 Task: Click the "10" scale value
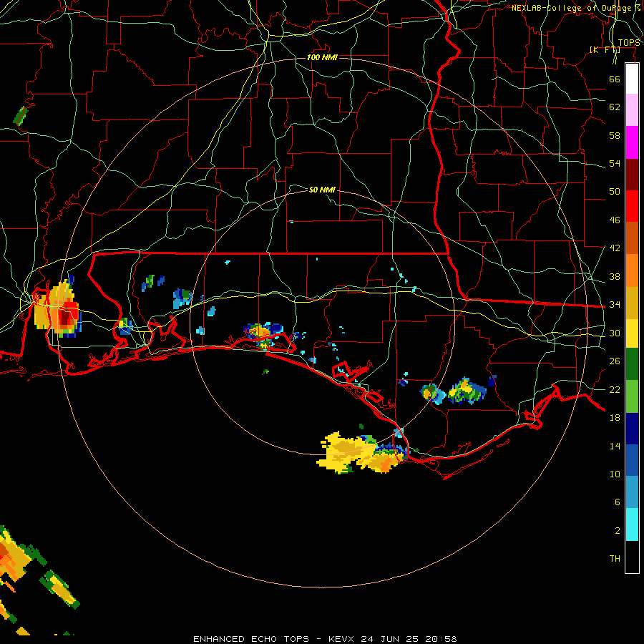tap(615, 474)
